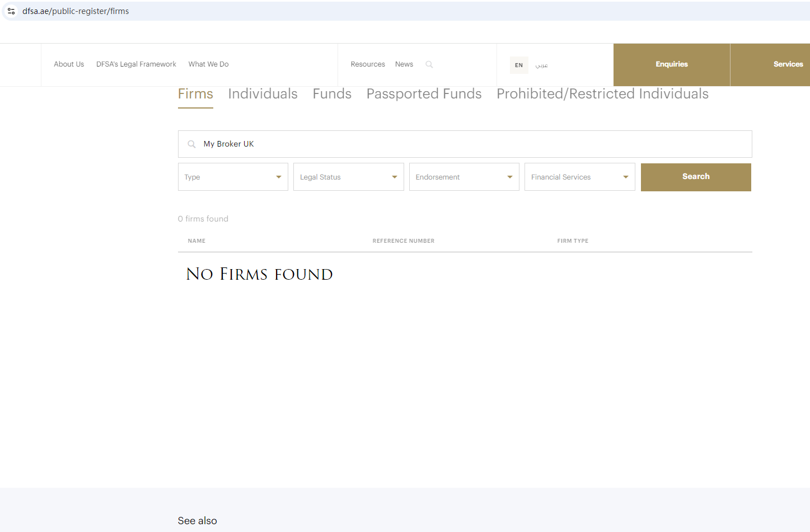This screenshot has width=810, height=532.
Task: Switch to the Firms tab
Action: [x=195, y=94]
